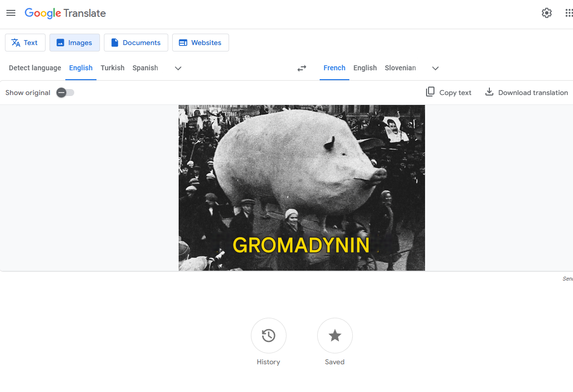The height and width of the screenshot is (392, 573).
Task: Swap source and target languages
Action: pyautogui.click(x=302, y=68)
